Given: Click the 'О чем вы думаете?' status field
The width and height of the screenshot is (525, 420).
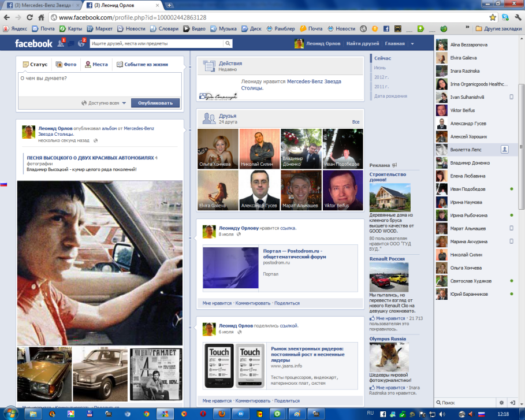Looking at the screenshot, I should pos(101,84).
